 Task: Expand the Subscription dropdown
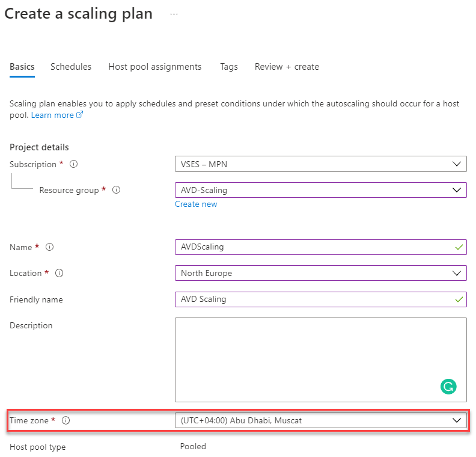pyautogui.click(x=320, y=164)
